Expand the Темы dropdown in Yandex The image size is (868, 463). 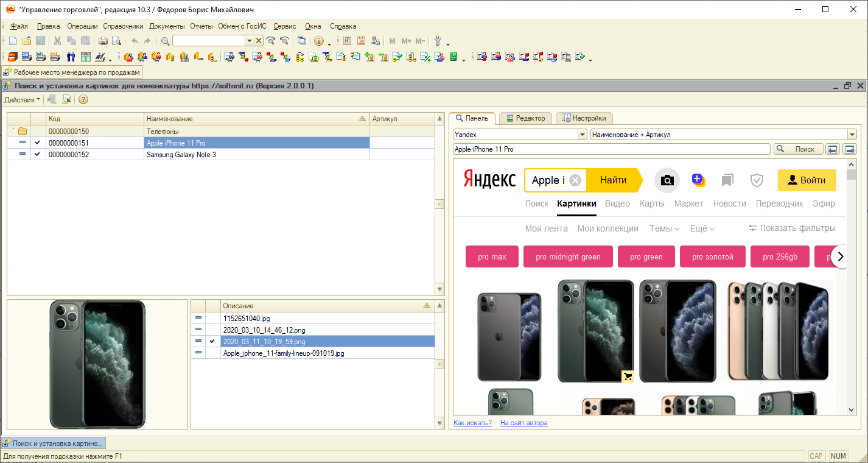click(664, 228)
